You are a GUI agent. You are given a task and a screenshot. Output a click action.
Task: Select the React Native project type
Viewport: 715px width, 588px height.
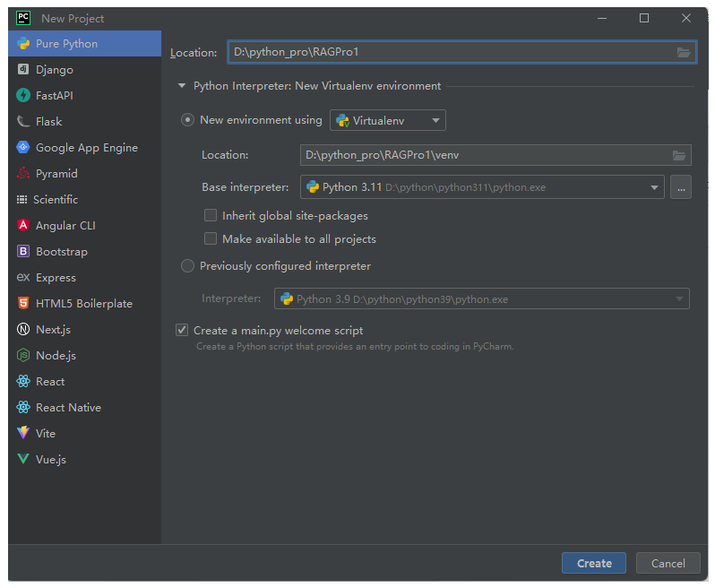pos(85,407)
